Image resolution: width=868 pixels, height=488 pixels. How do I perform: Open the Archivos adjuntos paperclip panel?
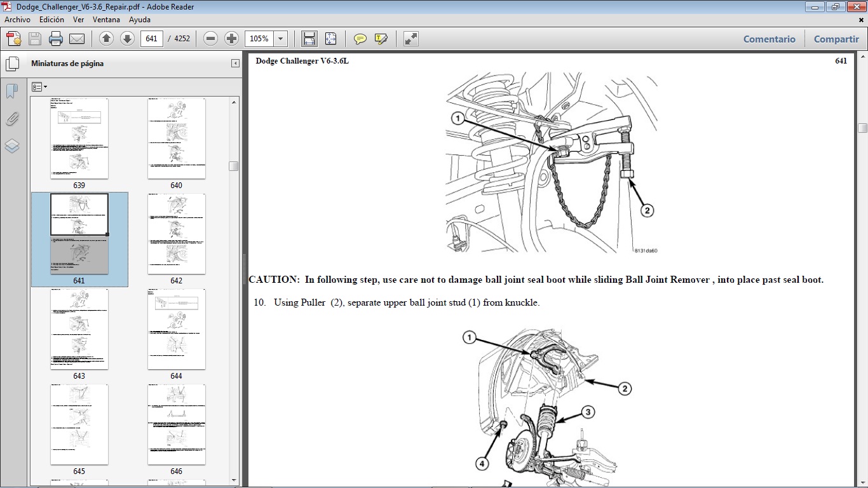[11, 118]
